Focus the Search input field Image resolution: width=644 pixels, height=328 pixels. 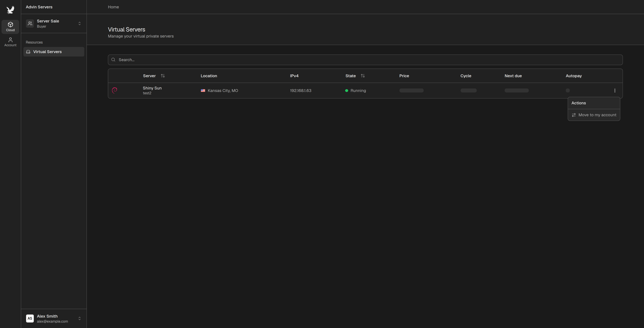click(365, 60)
